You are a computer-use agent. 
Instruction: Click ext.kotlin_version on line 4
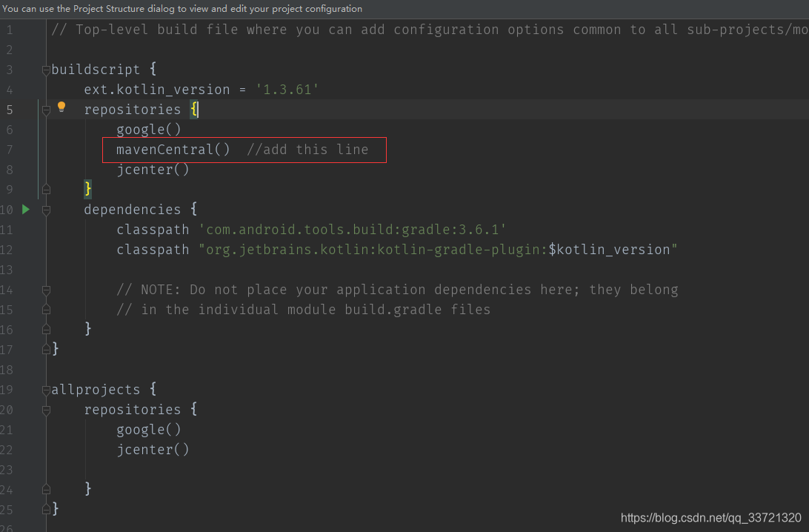[x=157, y=90]
